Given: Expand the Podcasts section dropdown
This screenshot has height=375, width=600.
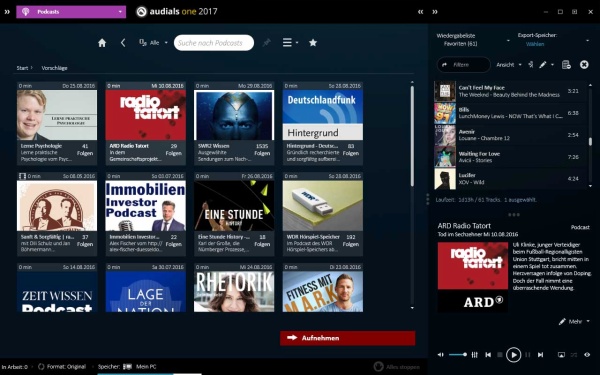Looking at the screenshot, I should coord(71,12).
